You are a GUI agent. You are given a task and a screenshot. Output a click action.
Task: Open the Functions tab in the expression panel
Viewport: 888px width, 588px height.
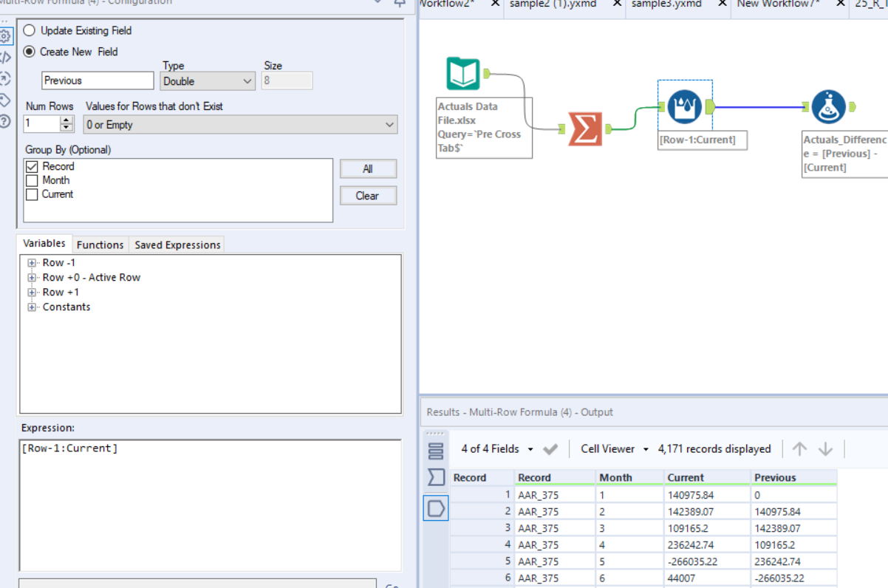click(100, 245)
